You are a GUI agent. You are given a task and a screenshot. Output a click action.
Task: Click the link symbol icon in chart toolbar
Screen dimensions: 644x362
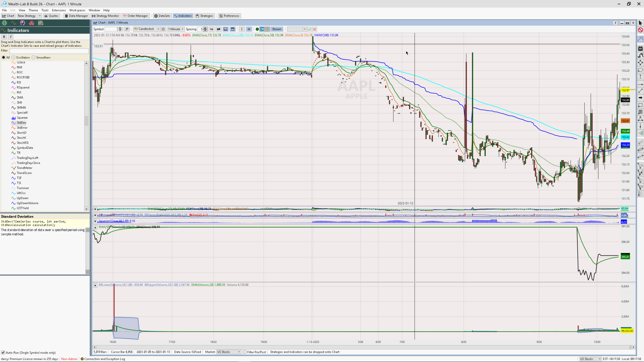[x=127, y=29]
